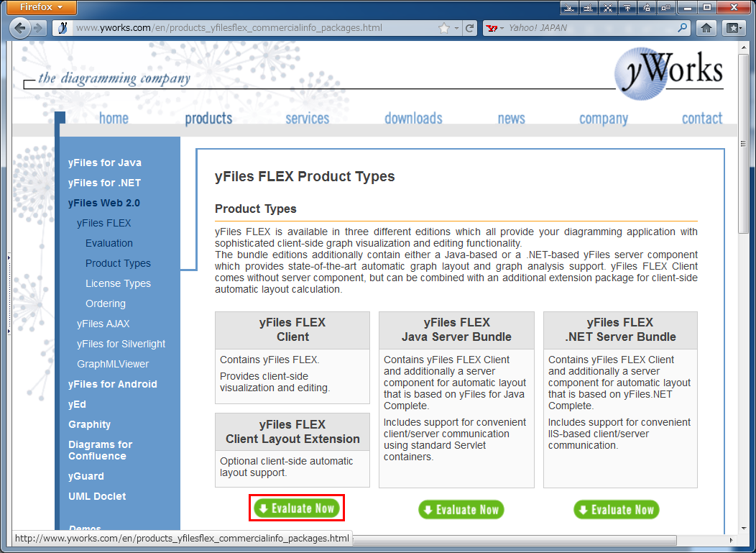This screenshot has width=756, height=553.
Task: Open the address bar history dropdown arrow
Action: pyautogui.click(x=456, y=28)
